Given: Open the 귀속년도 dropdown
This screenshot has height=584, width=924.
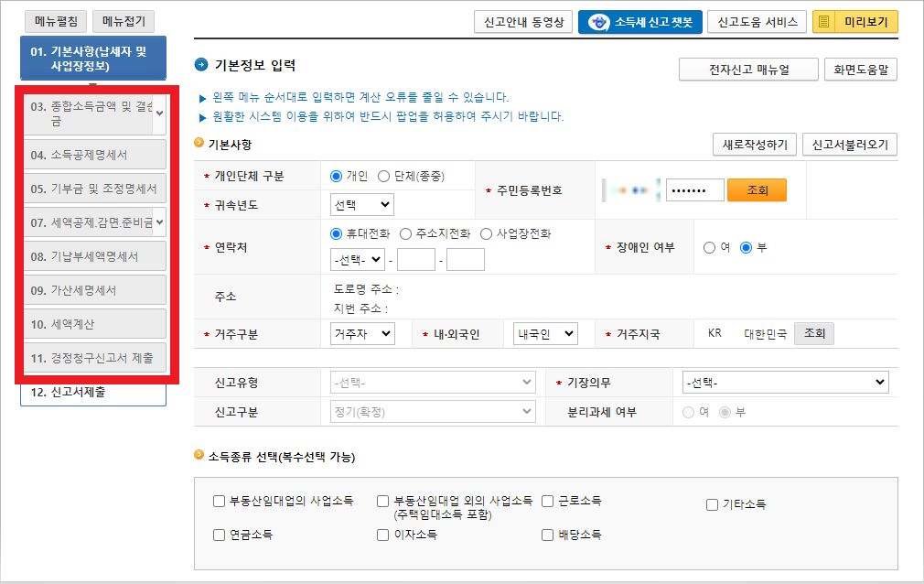Looking at the screenshot, I should coord(361,204).
